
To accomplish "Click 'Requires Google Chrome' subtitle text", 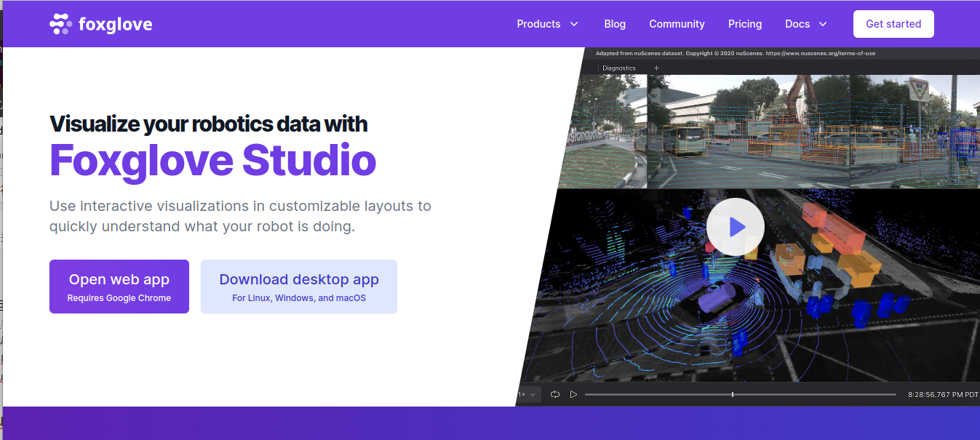I will pos(119,298).
